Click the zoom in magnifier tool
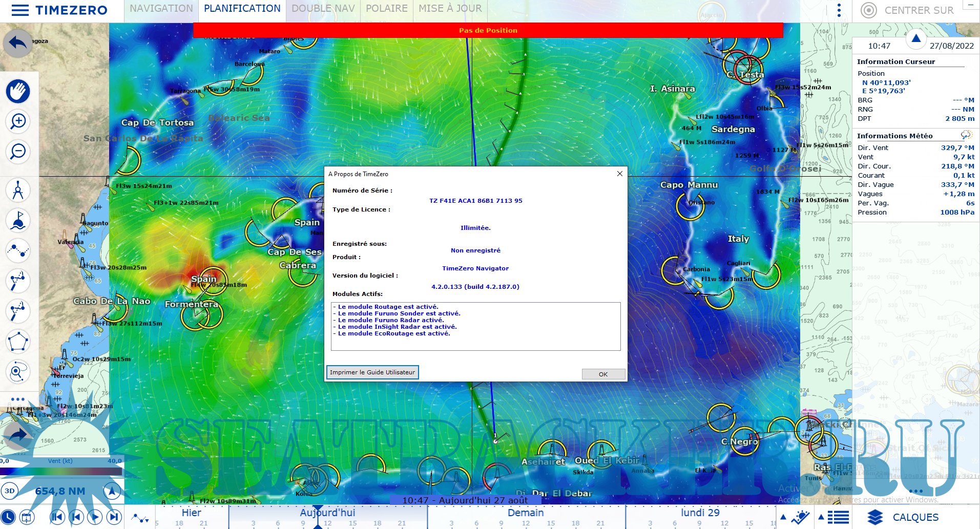980x529 pixels. (x=18, y=121)
